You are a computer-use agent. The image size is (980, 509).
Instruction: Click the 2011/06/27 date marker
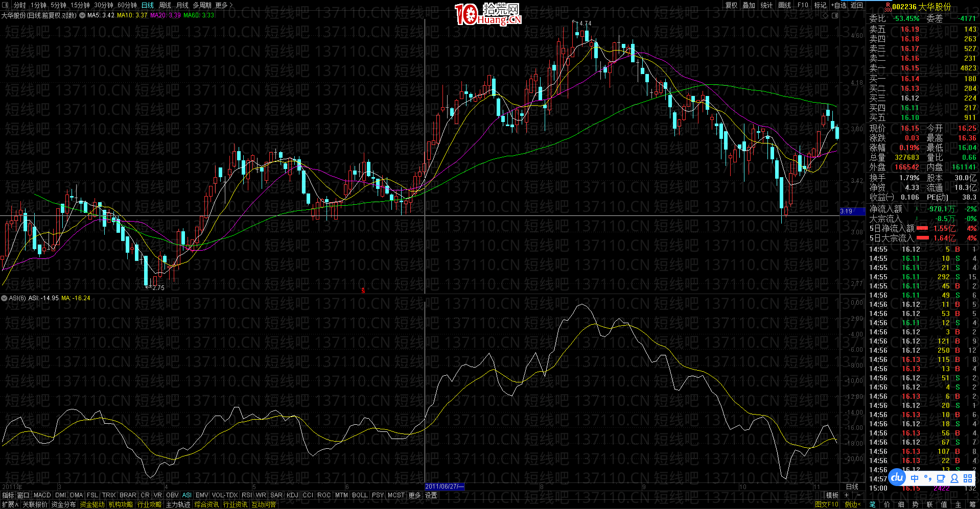pyautogui.click(x=444, y=487)
